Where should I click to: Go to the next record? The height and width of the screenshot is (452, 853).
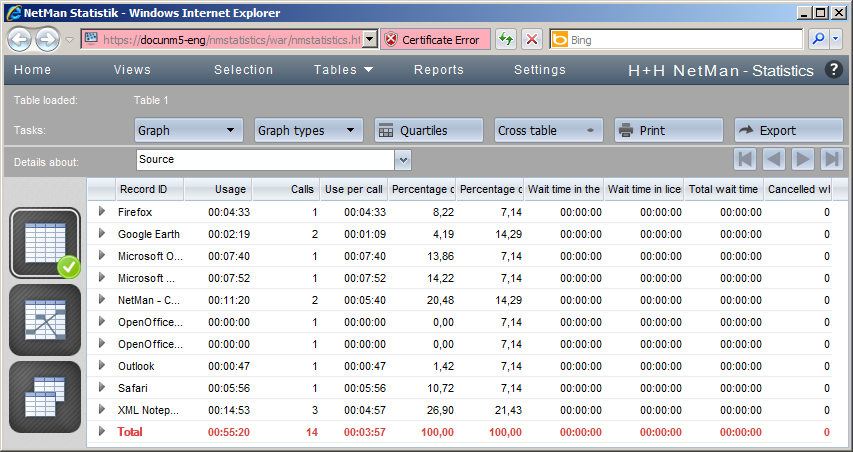802,159
